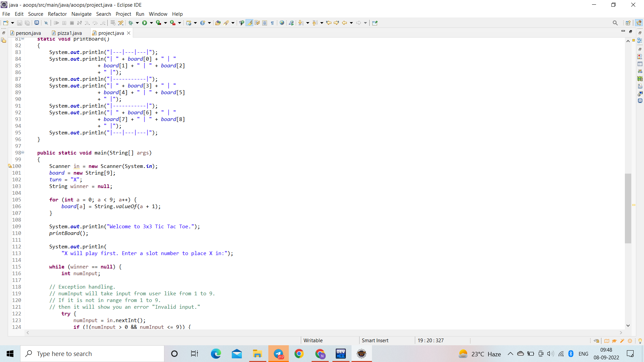Open the Refactor menu
Viewport: 644px width, 362px height.
pyautogui.click(x=57, y=14)
